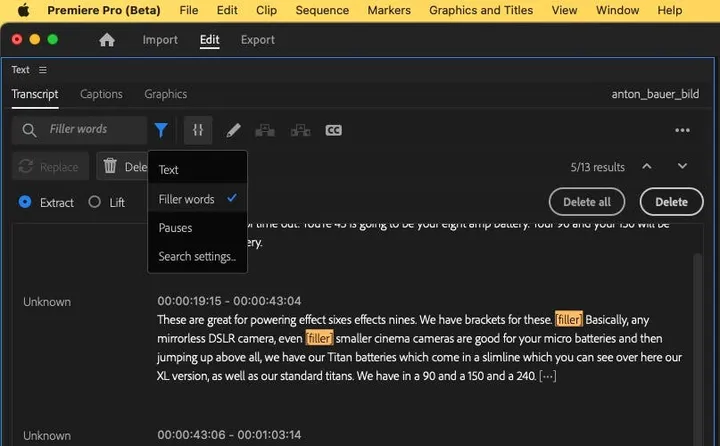Image resolution: width=720 pixels, height=446 pixels.
Task: Click the pause marker after '240.'
Action: [547, 376]
